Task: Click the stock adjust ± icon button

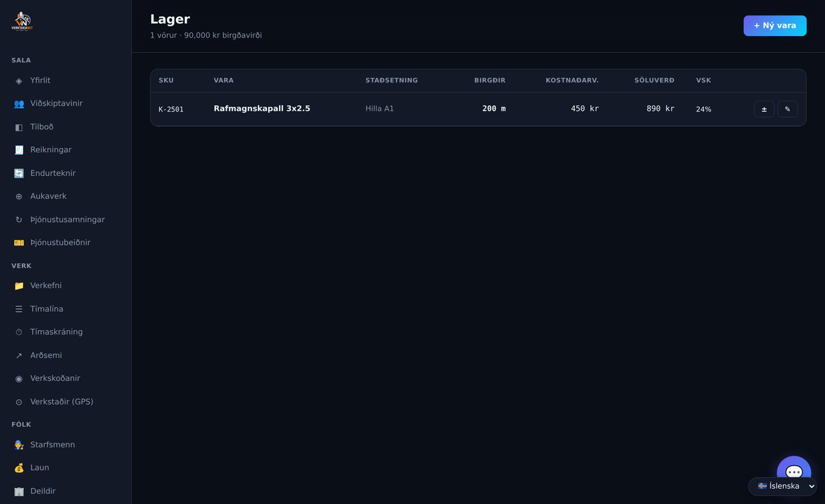Action: [x=764, y=109]
